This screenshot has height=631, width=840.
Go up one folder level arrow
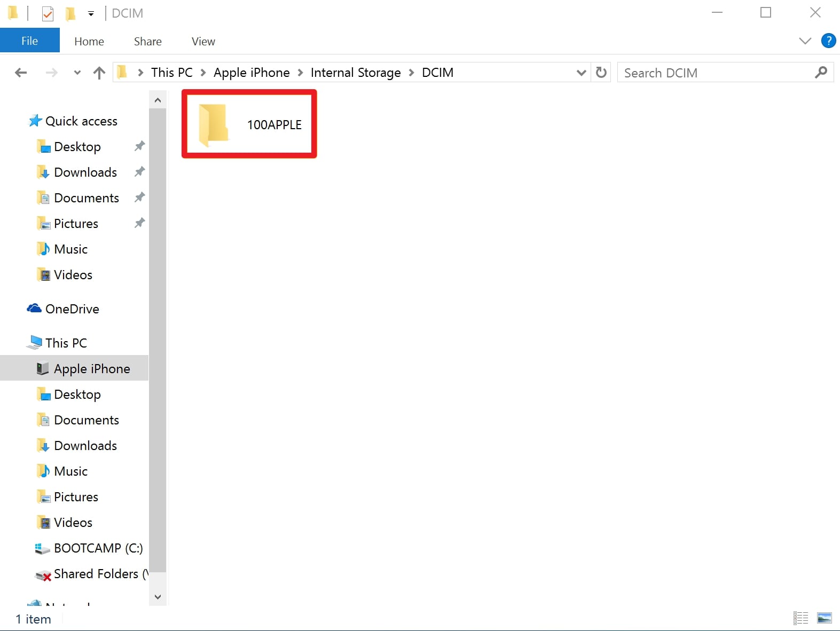click(99, 73)
